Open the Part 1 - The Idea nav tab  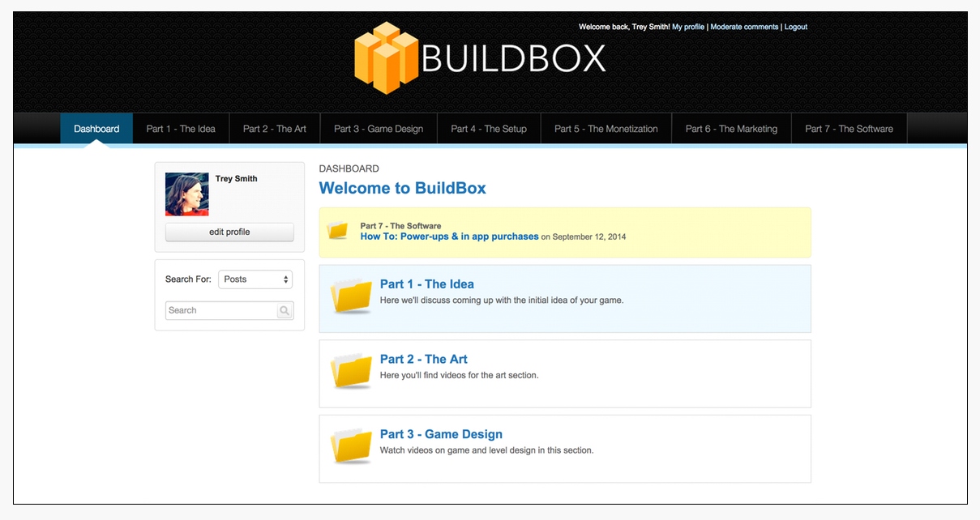tap(181, 129)
